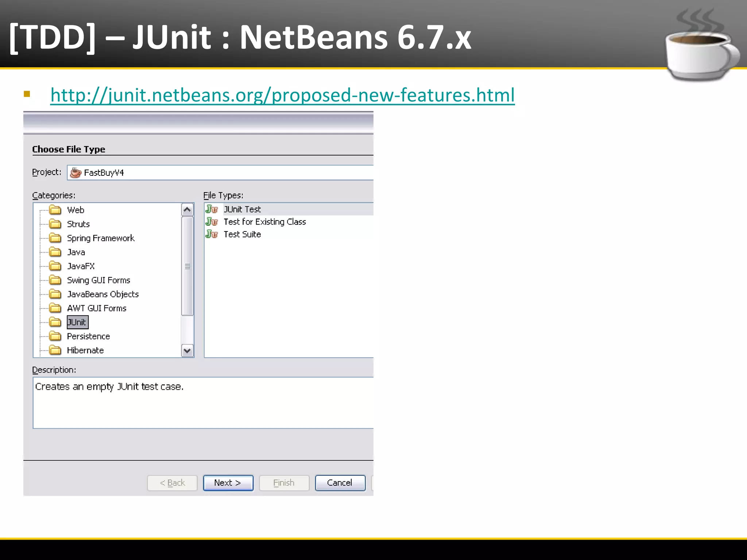Viewport: 747px width, 560px height.
Task: Click the Categories scrollbar thumb
Action: tap(187, 266)
